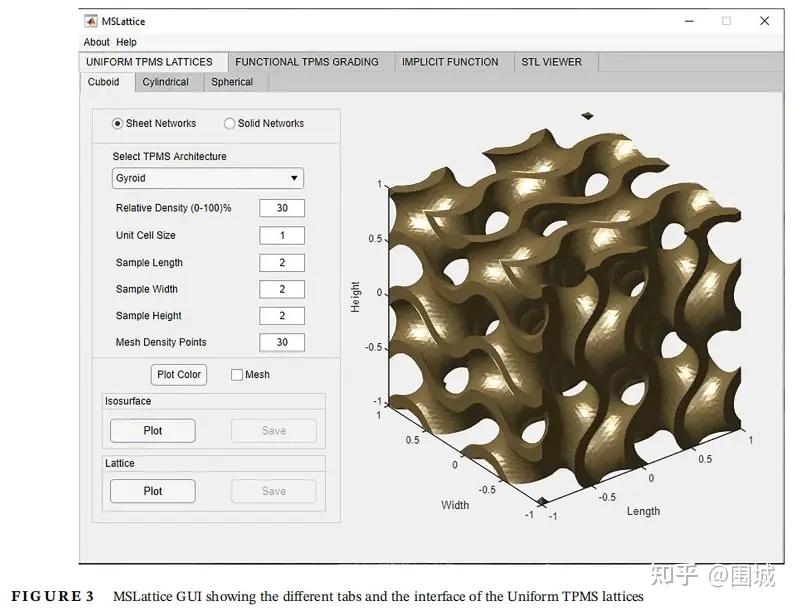
Task: Select the Cuboid sub-tab
Action: coord(107,82)
